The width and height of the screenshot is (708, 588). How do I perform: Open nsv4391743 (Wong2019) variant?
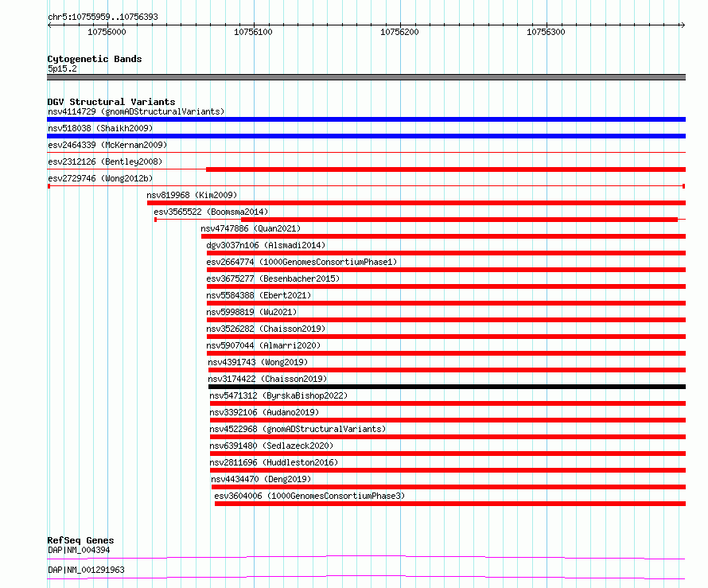tap(258, 362)
